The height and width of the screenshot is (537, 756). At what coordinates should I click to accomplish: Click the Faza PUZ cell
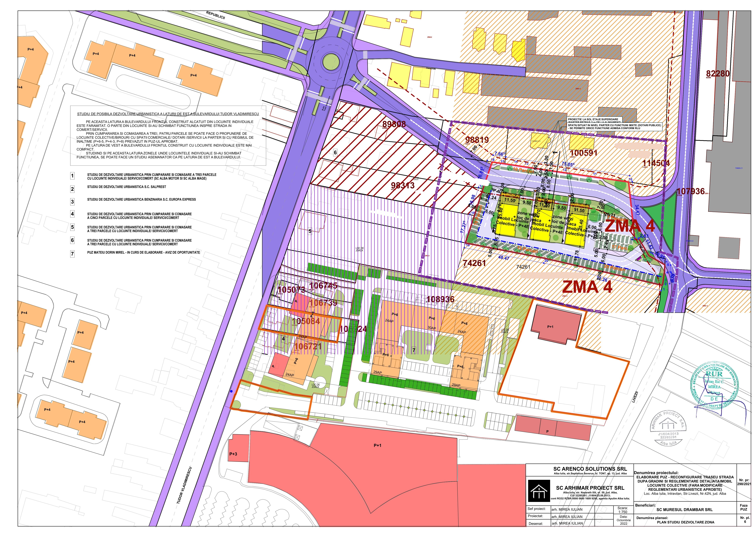point(743,508)
